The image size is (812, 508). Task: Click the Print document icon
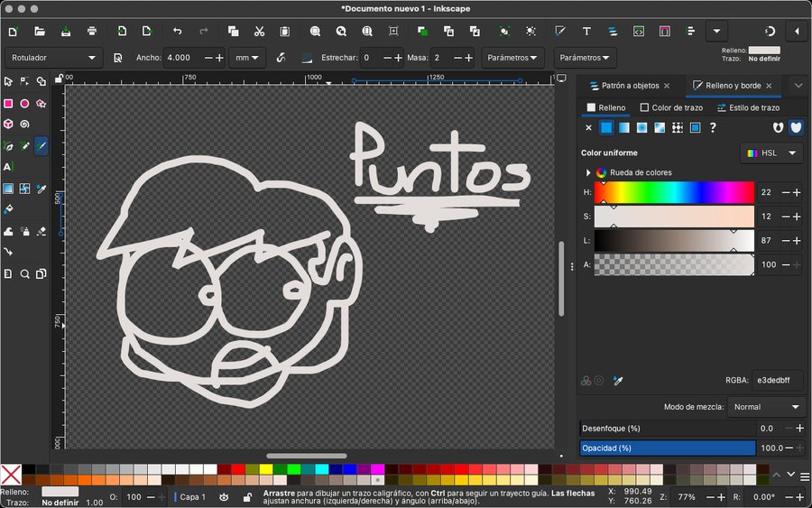tap(92, 31)
